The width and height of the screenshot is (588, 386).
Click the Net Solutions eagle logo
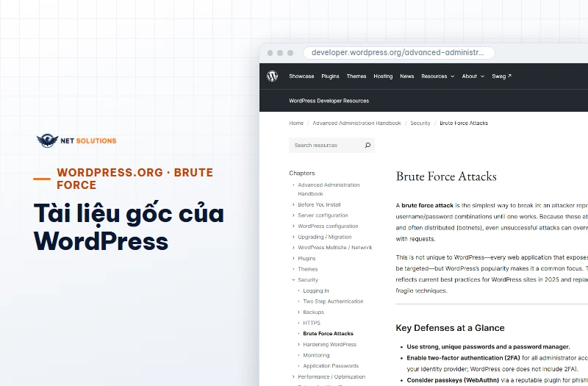47,140
